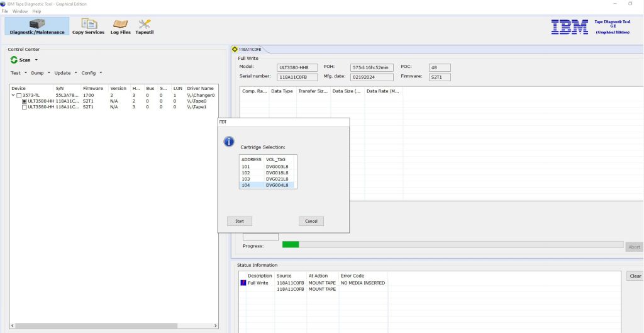Open the Help menu
The height and width of the screenshot is (333, 644).
click(36, 11)
